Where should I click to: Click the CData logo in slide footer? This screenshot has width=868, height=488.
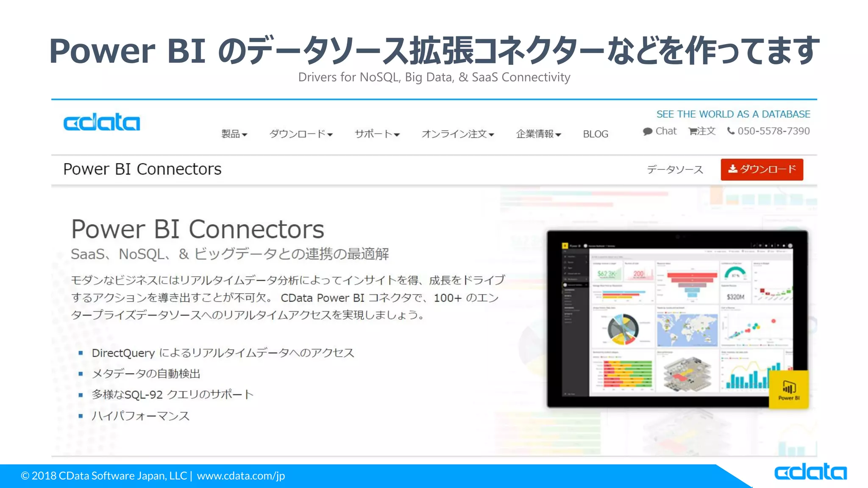[810, 471]
